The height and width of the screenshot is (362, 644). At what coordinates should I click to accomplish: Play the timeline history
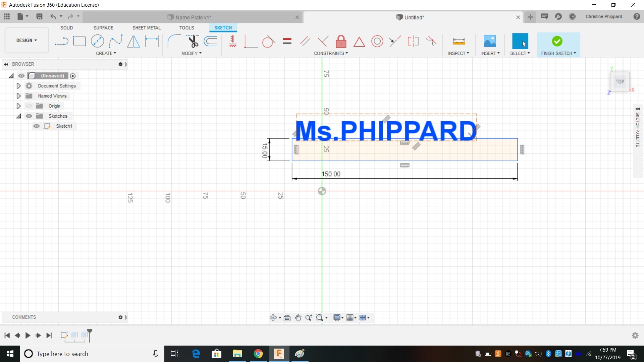click(28, 335)
